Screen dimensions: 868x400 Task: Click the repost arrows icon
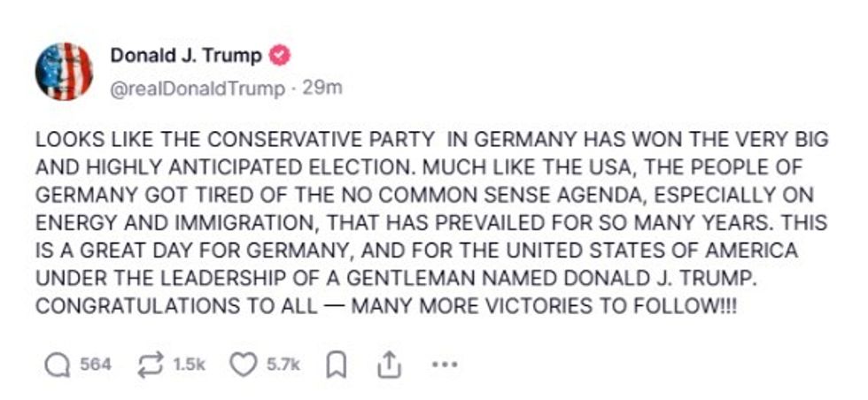pyautogui.click(x=149, y=365)
